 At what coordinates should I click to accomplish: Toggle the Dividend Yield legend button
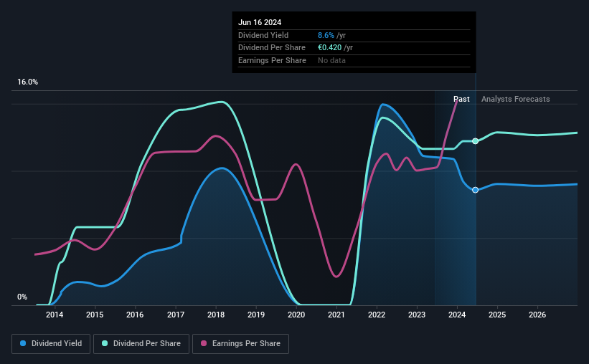click(x=51, y=344)
